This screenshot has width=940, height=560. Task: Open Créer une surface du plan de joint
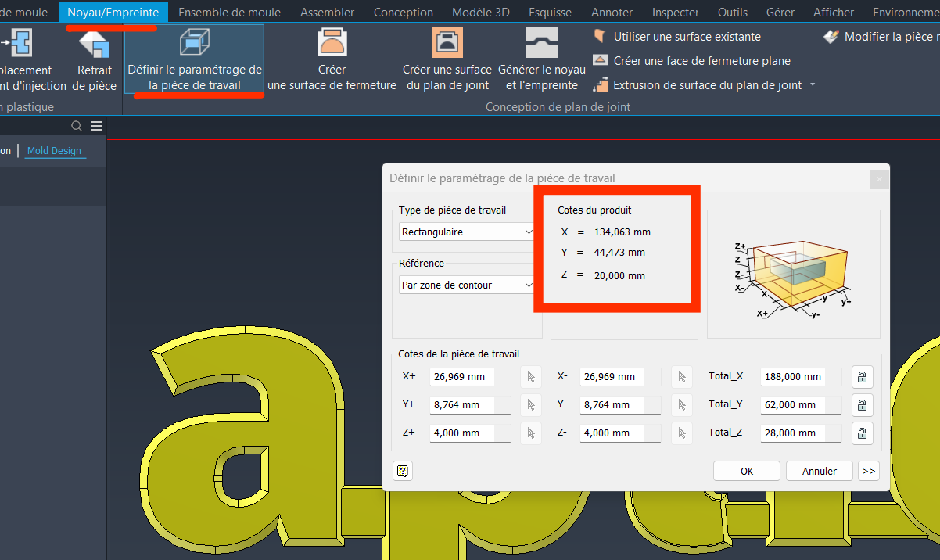[447, 45]
